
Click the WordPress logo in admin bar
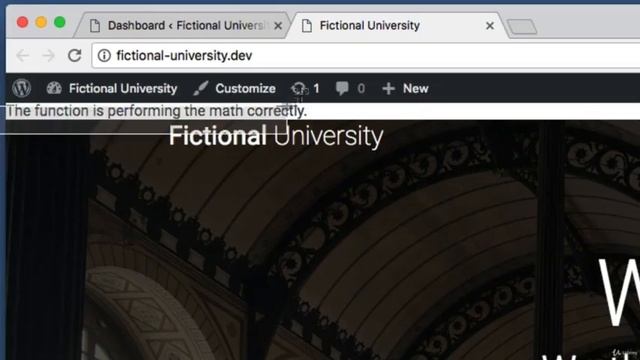click(x=22, y=88)
